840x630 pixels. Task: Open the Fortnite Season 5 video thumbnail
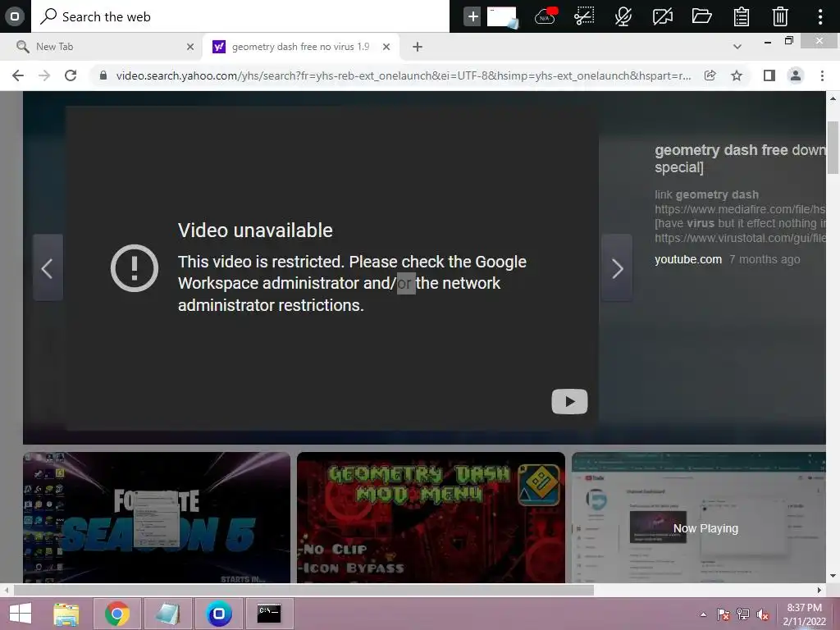click(157, 518)
